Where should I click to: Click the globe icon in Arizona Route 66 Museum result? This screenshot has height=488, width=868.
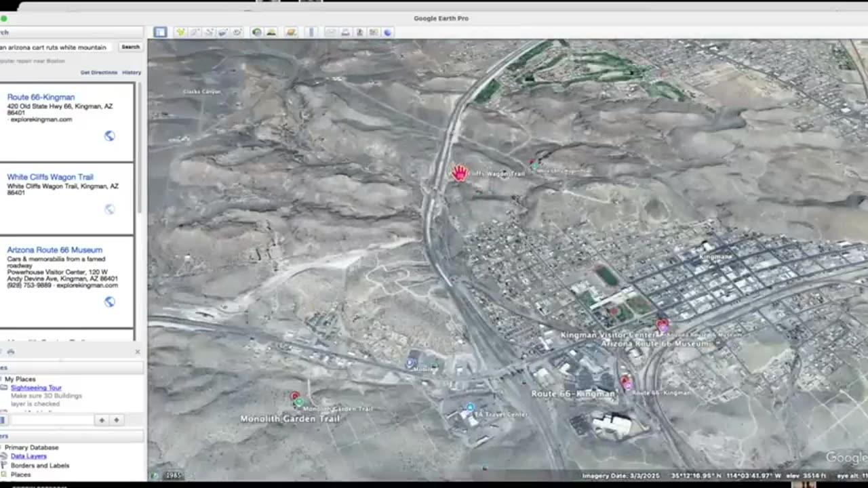click(109, 302)
